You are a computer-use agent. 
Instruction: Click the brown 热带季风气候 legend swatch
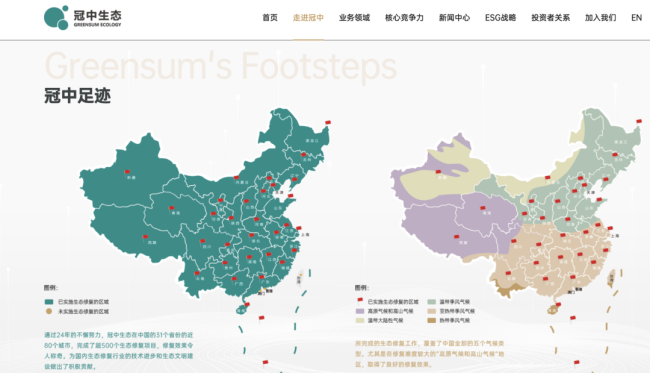tap(432, 320)
